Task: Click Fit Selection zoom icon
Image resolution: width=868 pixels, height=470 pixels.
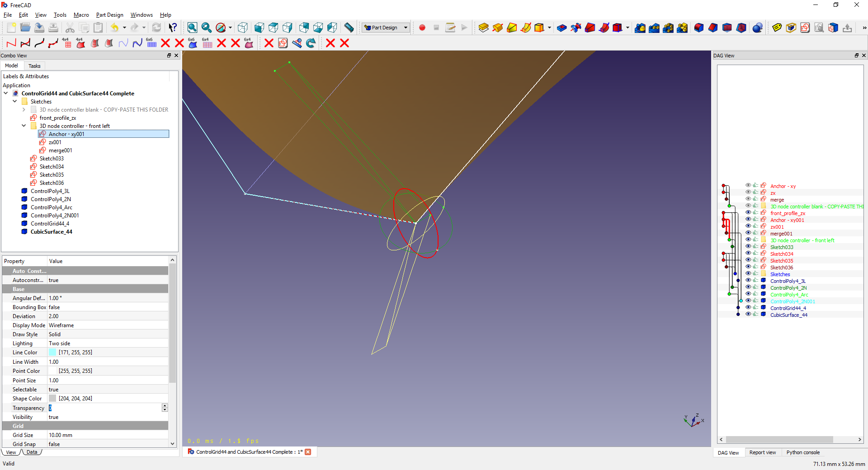Action: 207,28
